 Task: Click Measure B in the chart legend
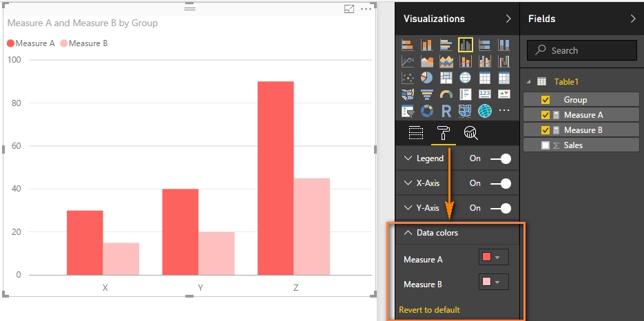[x=84, y=43]
